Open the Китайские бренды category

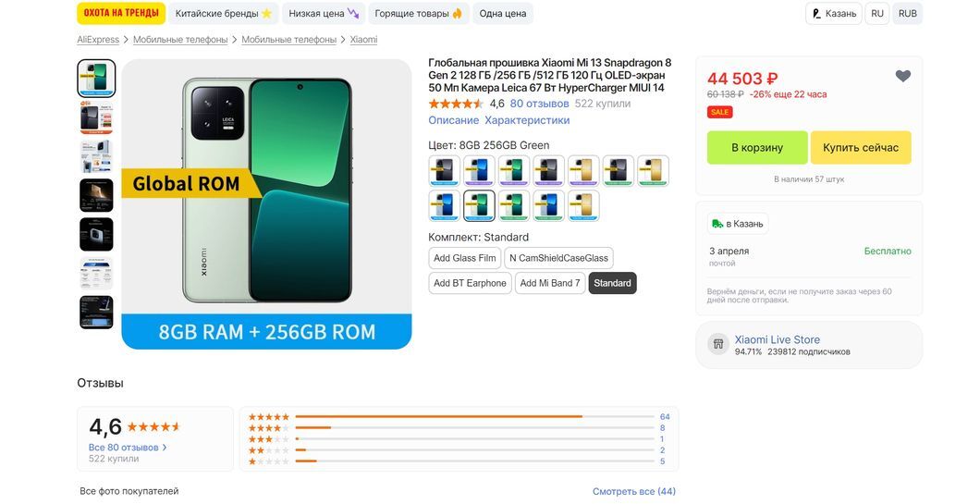[x=223, y=14]
